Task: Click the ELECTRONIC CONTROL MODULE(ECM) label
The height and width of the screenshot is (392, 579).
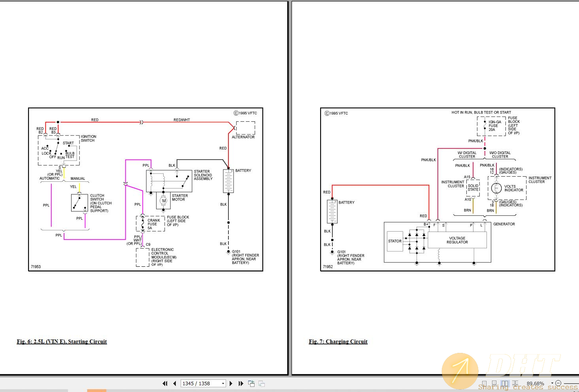Action: pos(164,257)
